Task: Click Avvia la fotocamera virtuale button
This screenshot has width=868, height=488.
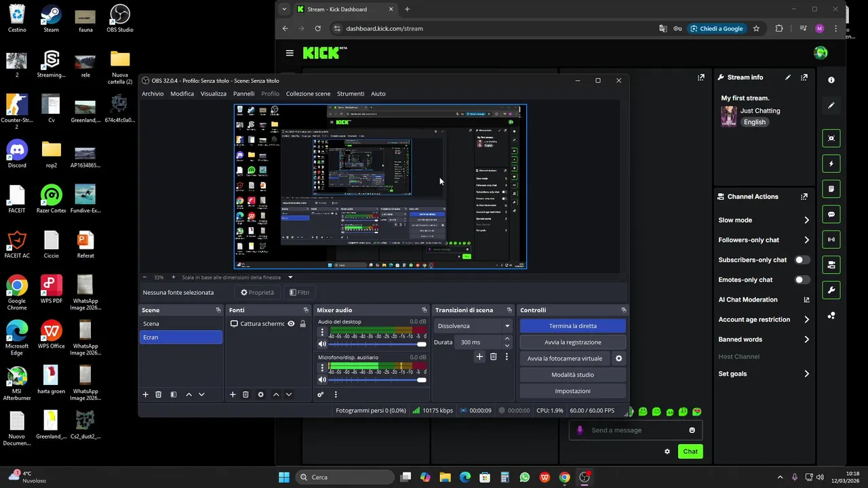Action: (x=565, y=359)
